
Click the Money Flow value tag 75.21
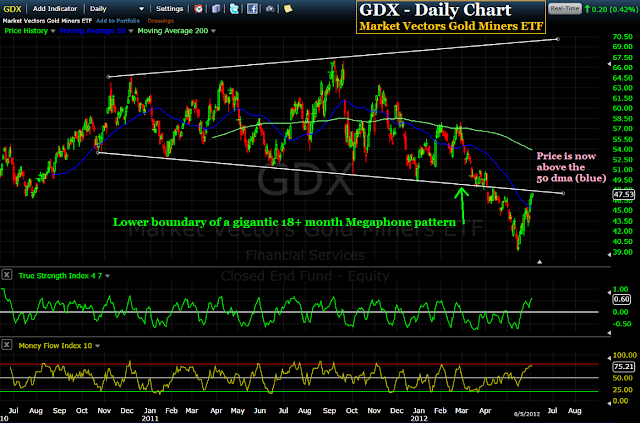pos(624,367)
